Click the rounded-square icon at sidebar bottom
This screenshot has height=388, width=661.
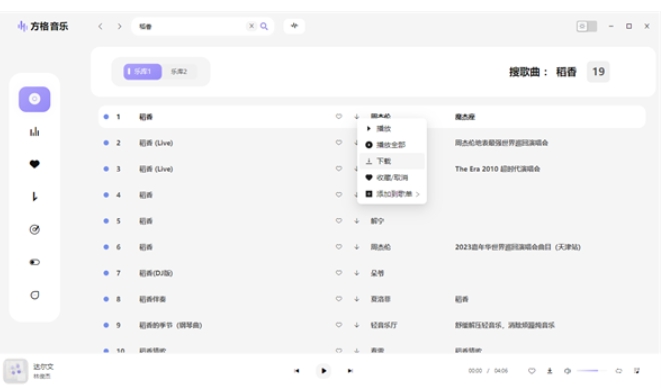pos(35,295)
